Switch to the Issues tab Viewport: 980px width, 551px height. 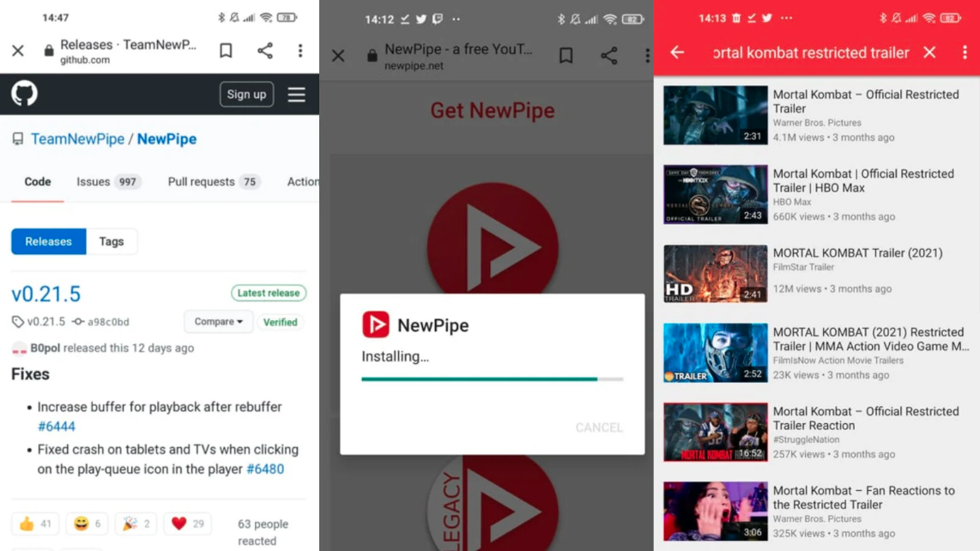pos(107,182)
